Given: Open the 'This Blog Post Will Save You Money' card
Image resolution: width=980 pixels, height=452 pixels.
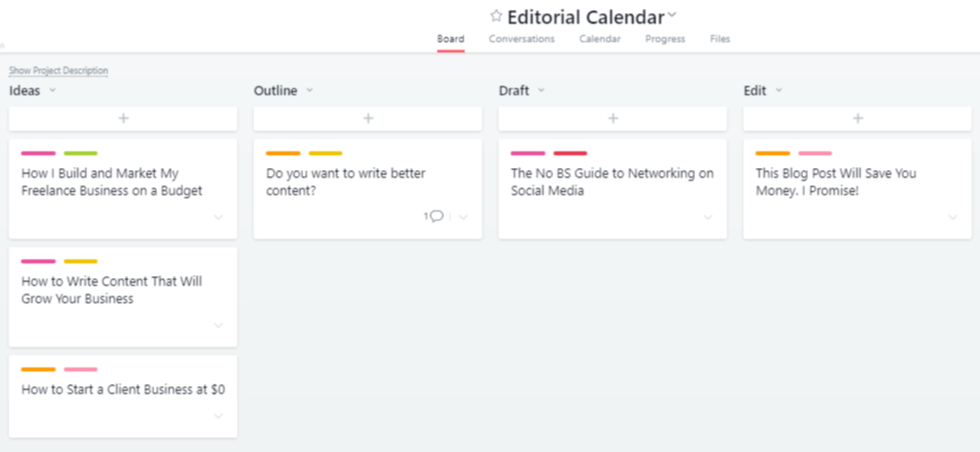Looking at the screenshot, I should click(836, 182).
